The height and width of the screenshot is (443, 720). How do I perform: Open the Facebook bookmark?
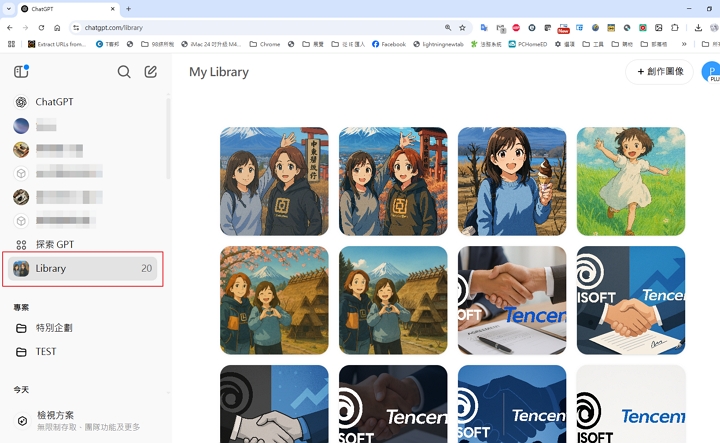pyautogui.click(x=389, y=44)
